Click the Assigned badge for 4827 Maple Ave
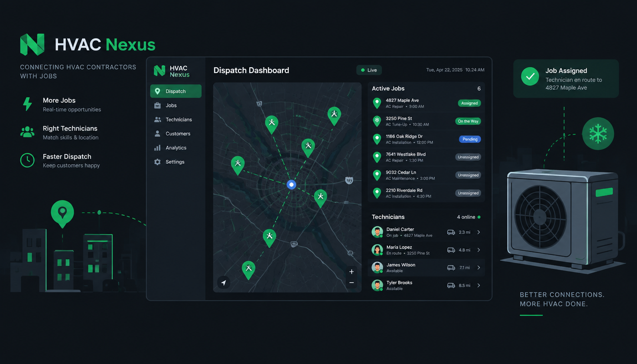 [x=469, y=103]
